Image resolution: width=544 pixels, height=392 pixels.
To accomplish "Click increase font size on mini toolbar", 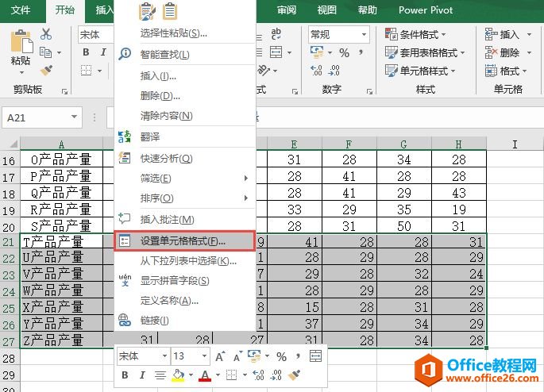I will pos(220,356).
